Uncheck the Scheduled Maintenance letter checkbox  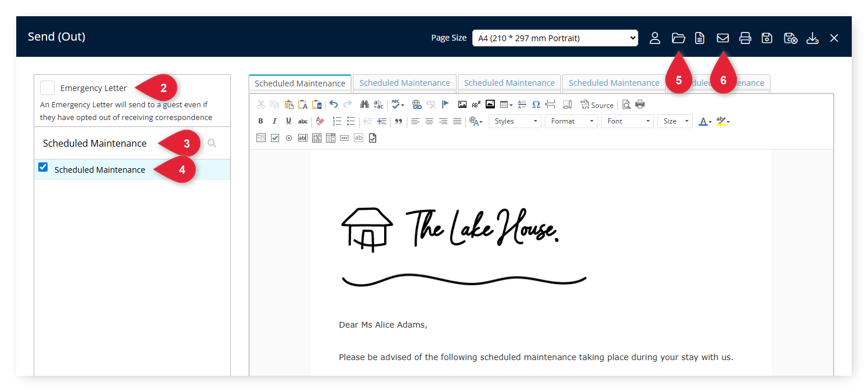pos(43,168)
